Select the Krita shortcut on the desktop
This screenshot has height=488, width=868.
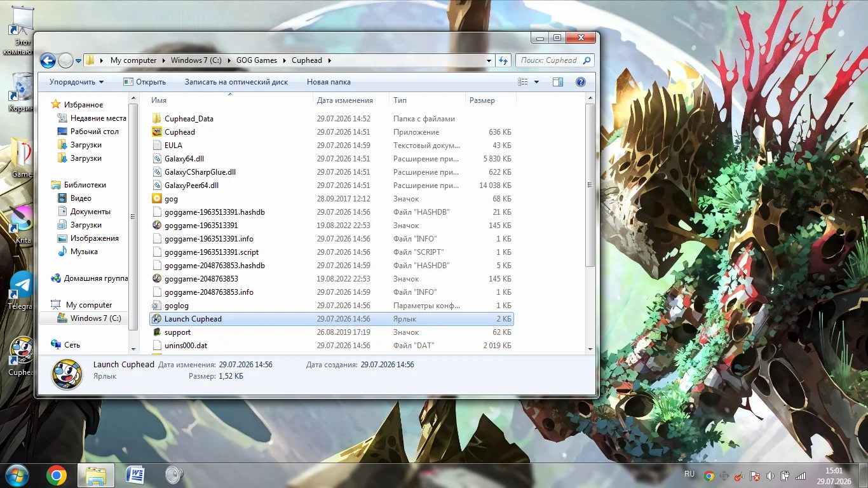click(21, 223)
